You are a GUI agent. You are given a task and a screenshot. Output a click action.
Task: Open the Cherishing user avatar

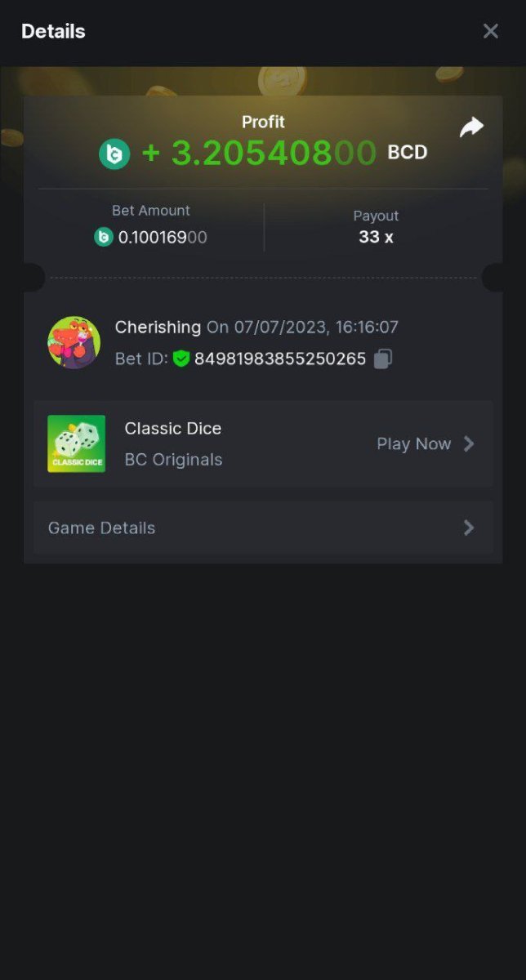pos(74,343)
